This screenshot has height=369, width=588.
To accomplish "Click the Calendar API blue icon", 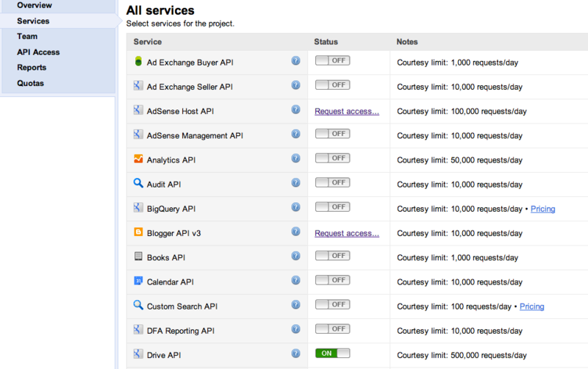I will point(137,281).
